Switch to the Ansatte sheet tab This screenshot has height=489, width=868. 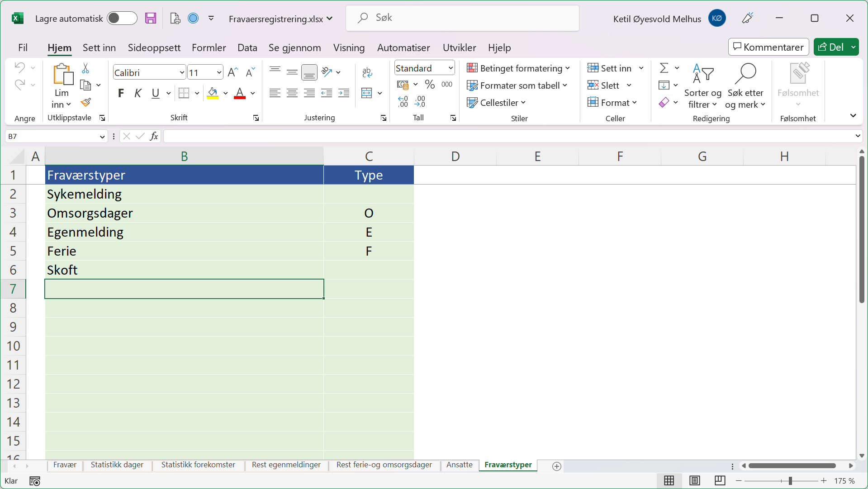pyautogui.click(x=459, y=465)
